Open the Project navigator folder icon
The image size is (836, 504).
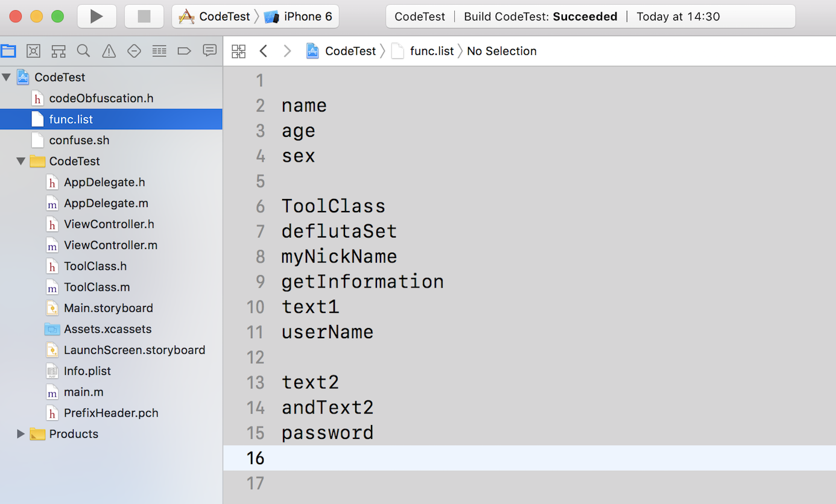coord(8,51)
